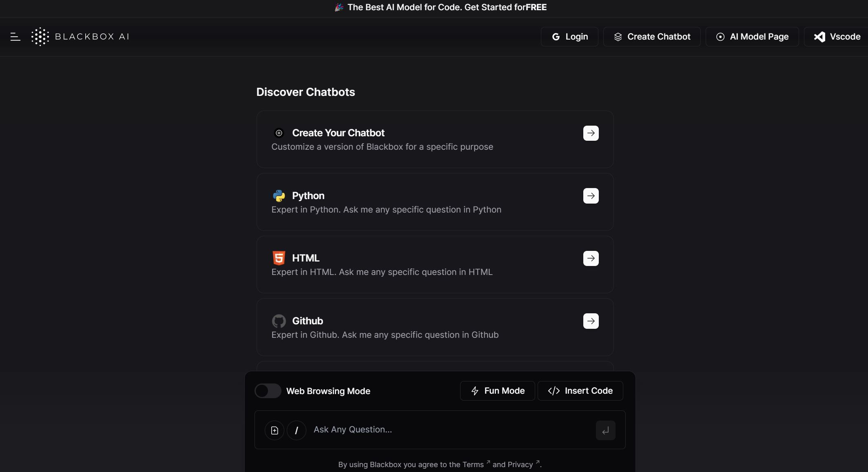Screen dimensions: 868x472
Task: Click the slash command icon in the input bar
Action: pyautogui.click(x=297, y=430)
